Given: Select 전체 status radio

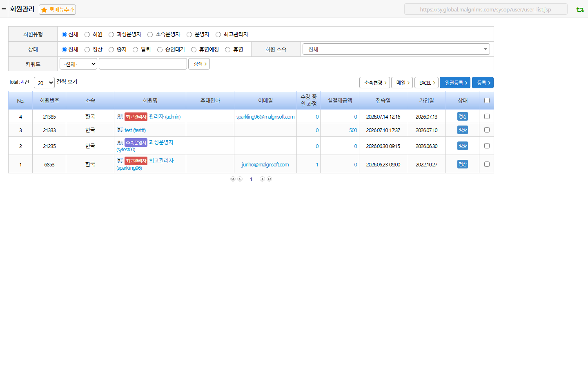Looking at the screenshot, I should click(x=64, y=50).
